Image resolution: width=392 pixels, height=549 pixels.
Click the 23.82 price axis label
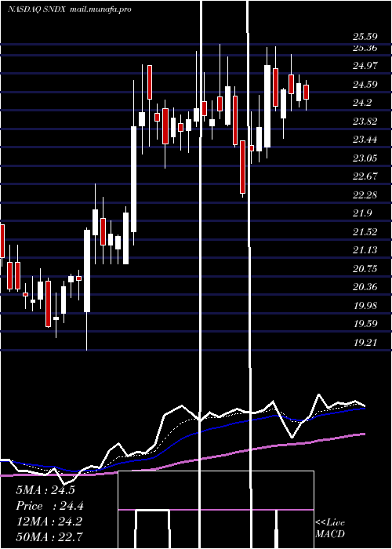point(365,122)
